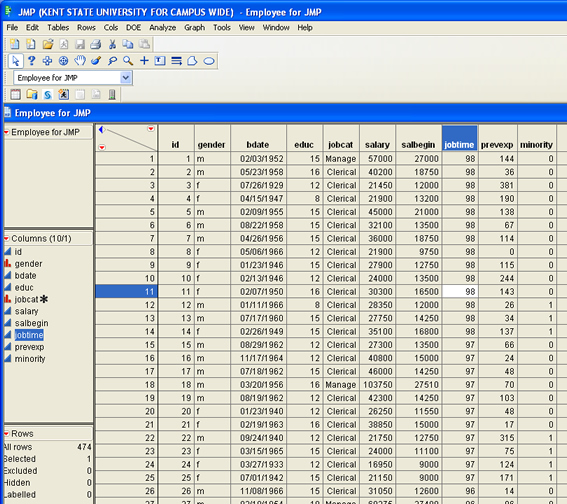The width and height of the screenshot is (567, 504).
Task: Select the jobcat column in Columns panel
Action: coord(26,299)
